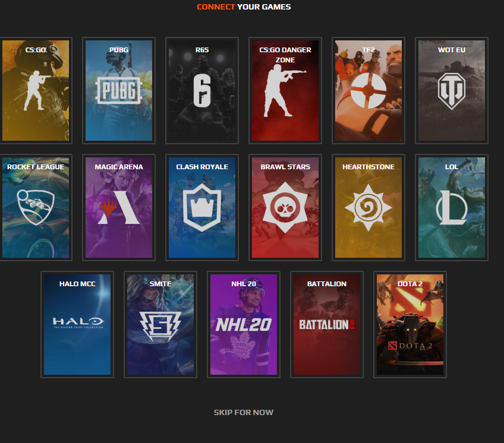Select the Hearthstone game tile
The width and height of the screenshot is (504, 443).
(368, 207)
